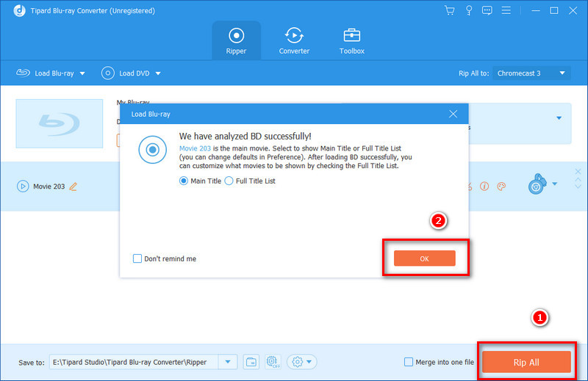Confirm the dialog with OK
Screen dimensions: 588x381
(x=425, y=258)
